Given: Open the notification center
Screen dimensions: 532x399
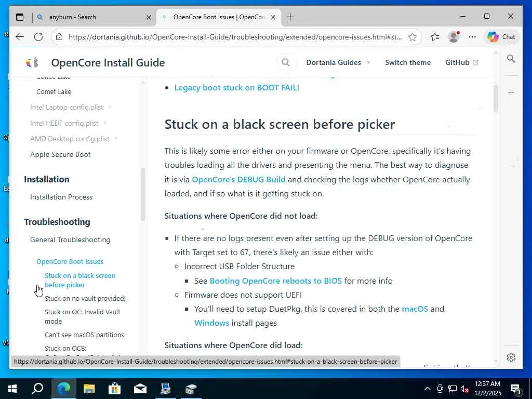Looking at the screenshot, I should click(x=516, y=389).
